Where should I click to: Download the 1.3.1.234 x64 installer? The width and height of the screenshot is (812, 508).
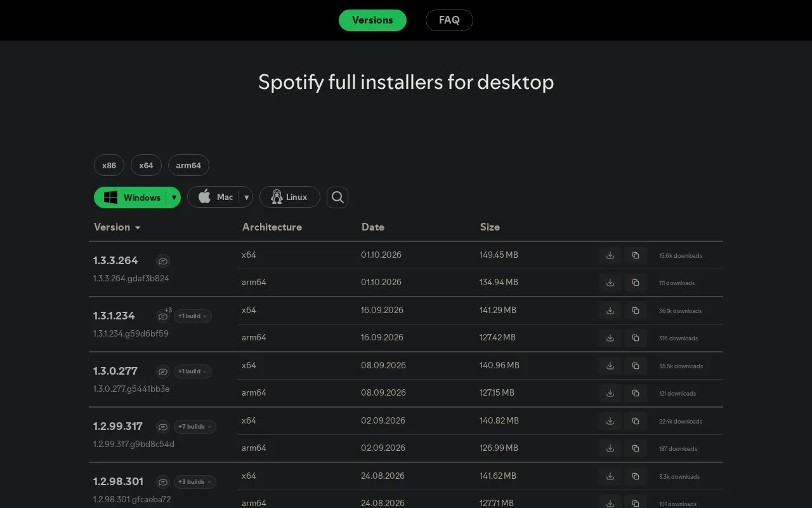click(610, 311)
